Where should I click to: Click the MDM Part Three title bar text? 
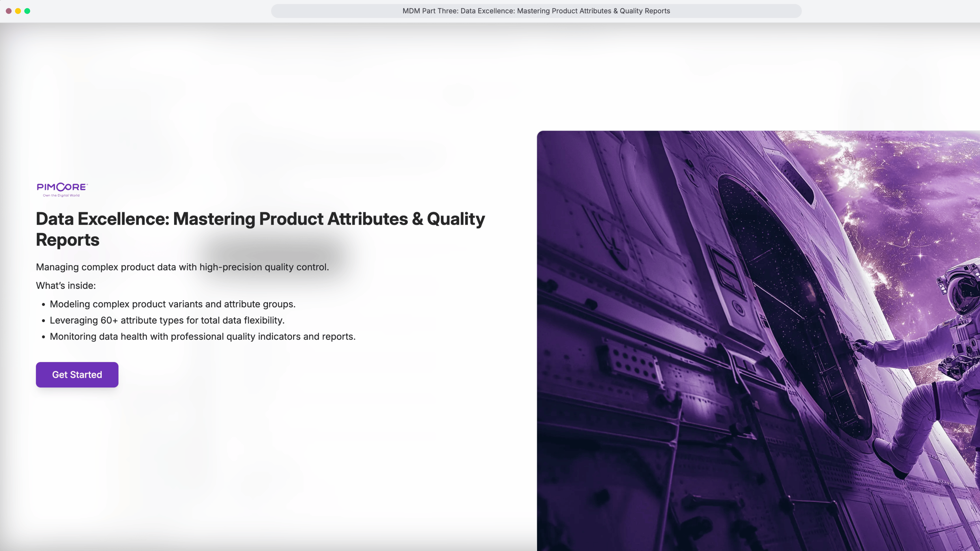(536, 11)
